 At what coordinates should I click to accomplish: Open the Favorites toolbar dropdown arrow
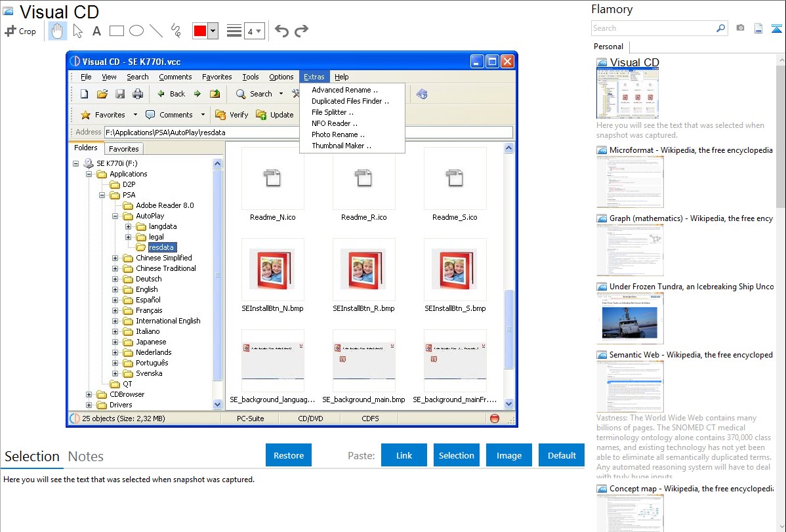coord(135,115)
